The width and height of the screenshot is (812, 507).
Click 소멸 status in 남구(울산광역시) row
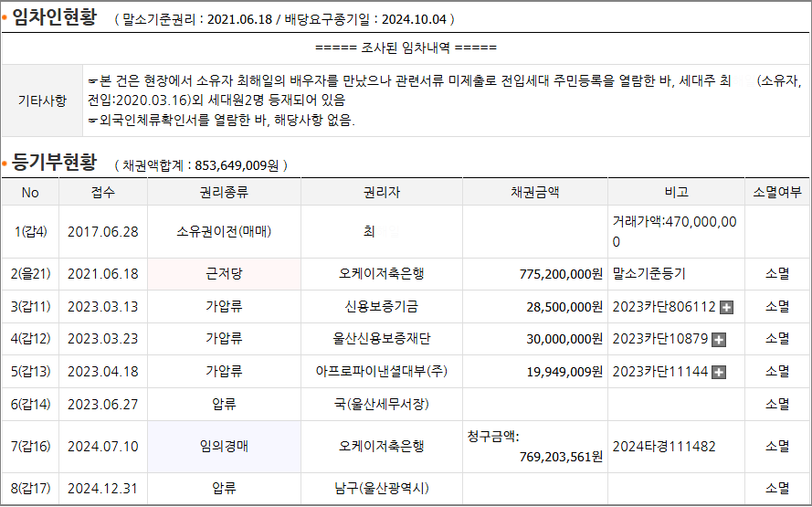777,489
